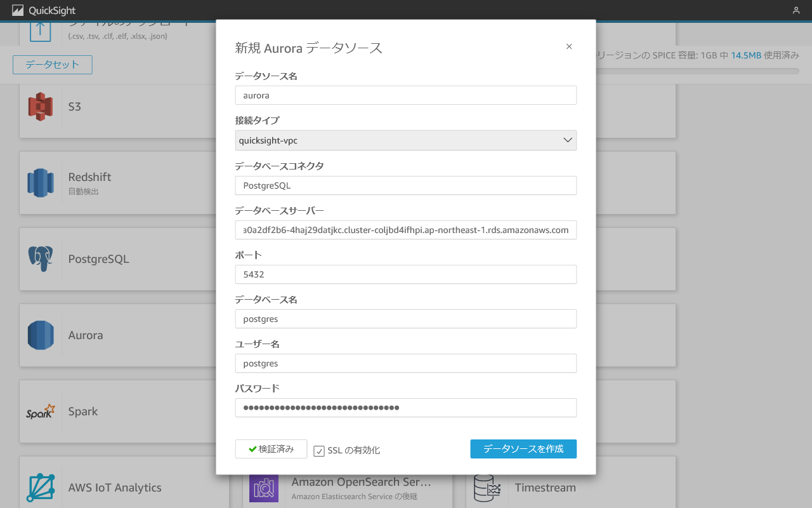Viewport: 812px width, 508px height.
Task: Click the ポート field showing 5432
Action: click(406, 274)
